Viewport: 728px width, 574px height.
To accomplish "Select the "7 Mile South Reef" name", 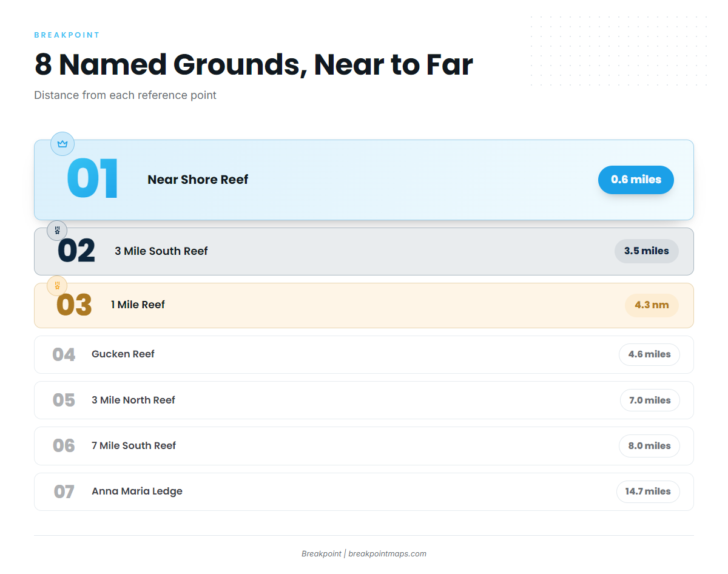I will tap(133, 445).
